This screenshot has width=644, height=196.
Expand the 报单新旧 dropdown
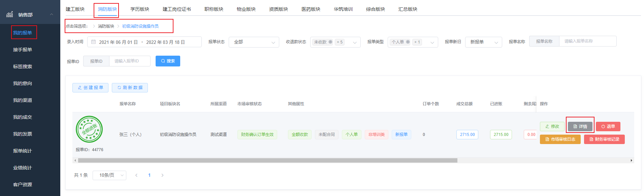[x=483, y=42]
